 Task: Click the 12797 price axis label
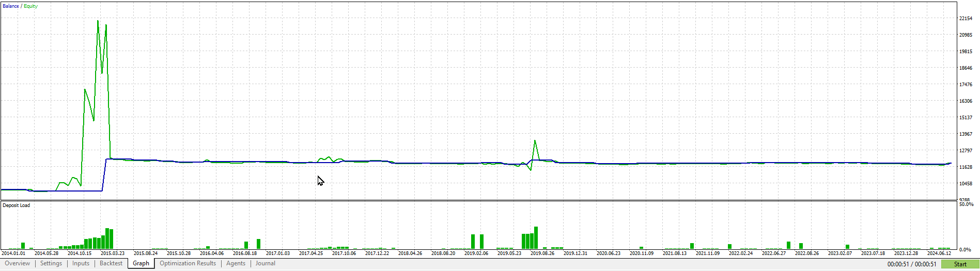(966, 151)
